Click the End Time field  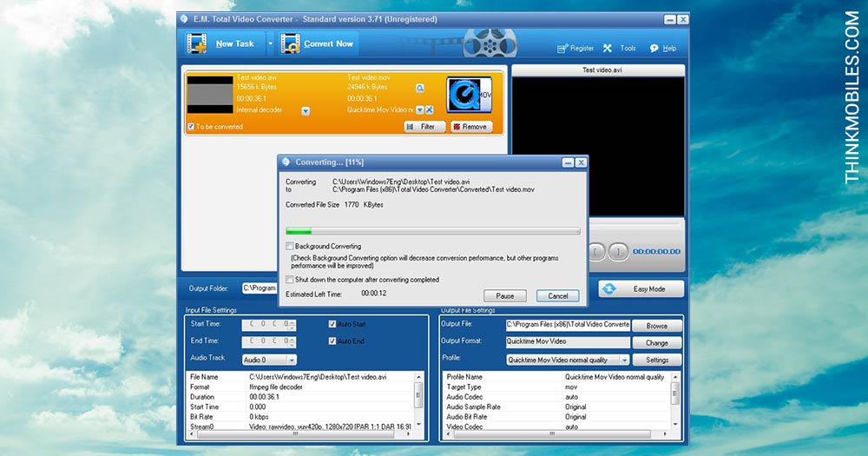tap(268, 341)
